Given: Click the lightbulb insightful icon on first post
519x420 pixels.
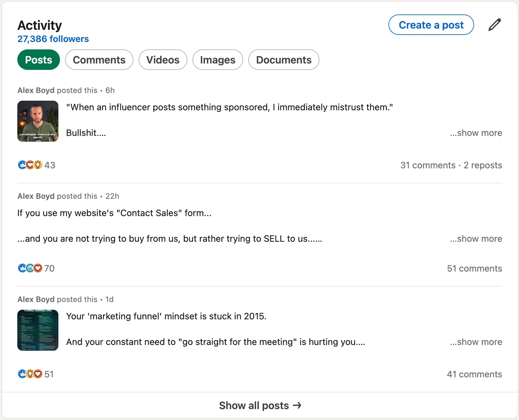Looking at the screenshot, I should tap(38, 165).
